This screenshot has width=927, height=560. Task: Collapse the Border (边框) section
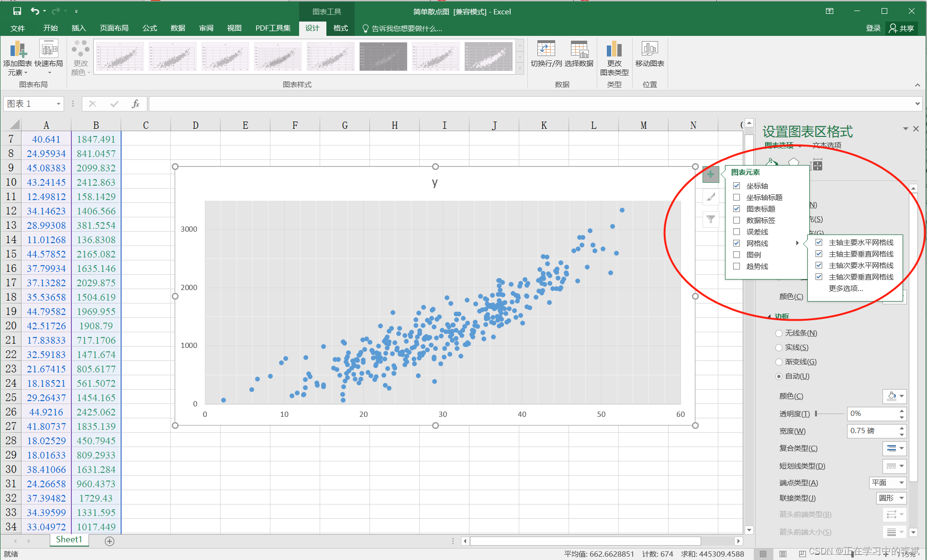769,316
